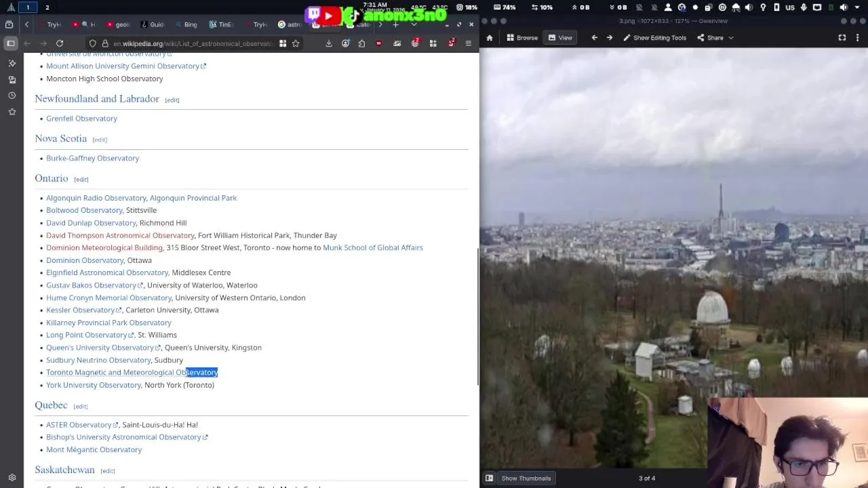Screen dimensions: 868x488
Task: Open Burke-Gaffney Observatory link
Action: pyautogui.click(x=92, y=159)
